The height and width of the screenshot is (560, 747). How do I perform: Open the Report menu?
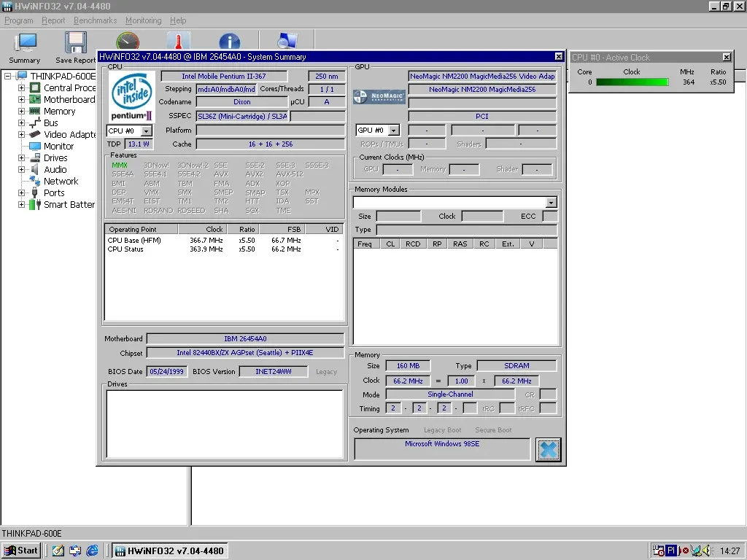pos(53,20)
